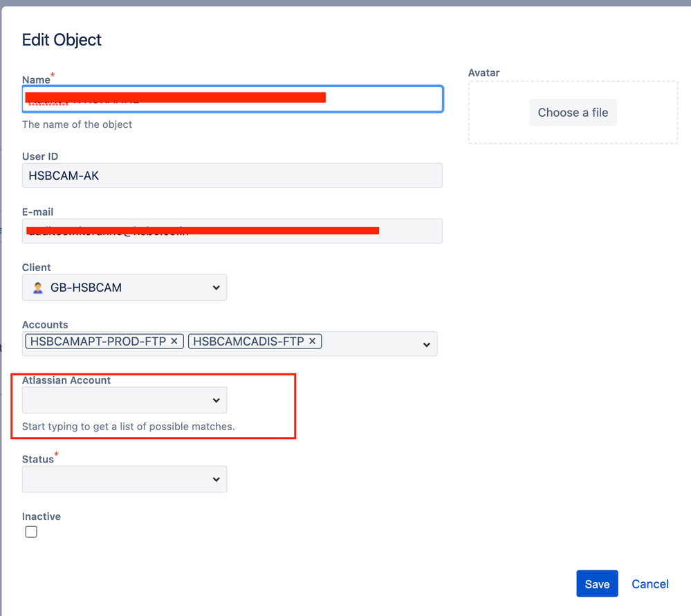691x616 pixels.
Task: Open the Client dropdown GB-HSBCAM
Action: (x=125, y=288)
